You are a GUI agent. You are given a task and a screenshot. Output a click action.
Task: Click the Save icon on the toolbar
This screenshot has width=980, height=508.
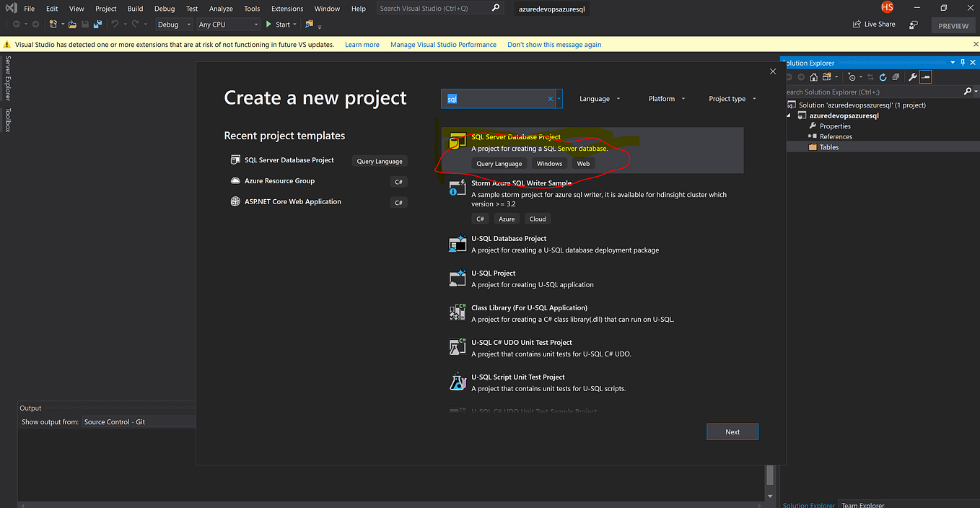pyautogui.click(x=84, y=24)
